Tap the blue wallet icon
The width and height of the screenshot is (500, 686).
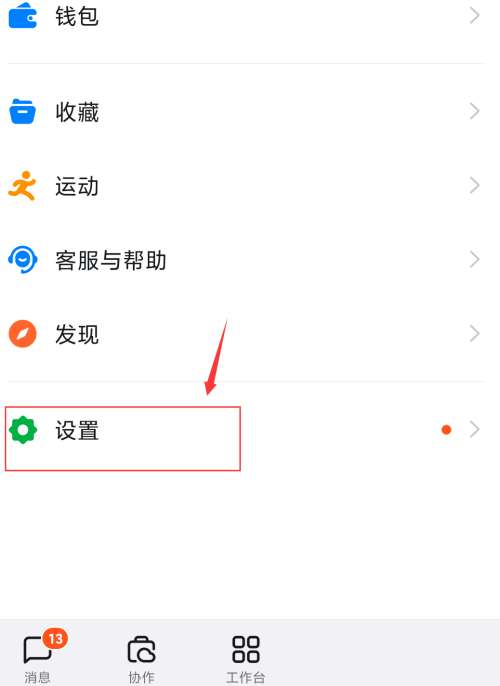click(22, 16)
